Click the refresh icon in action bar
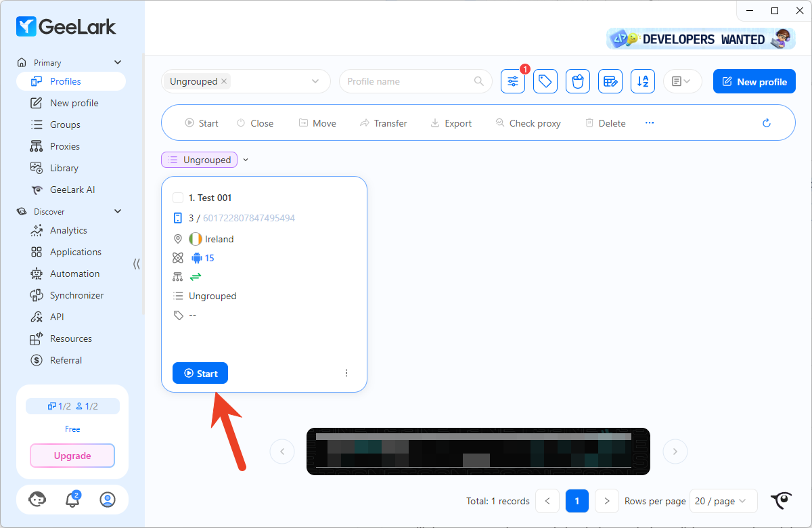Screen dimensions: 812x528 tap(767, 123)
